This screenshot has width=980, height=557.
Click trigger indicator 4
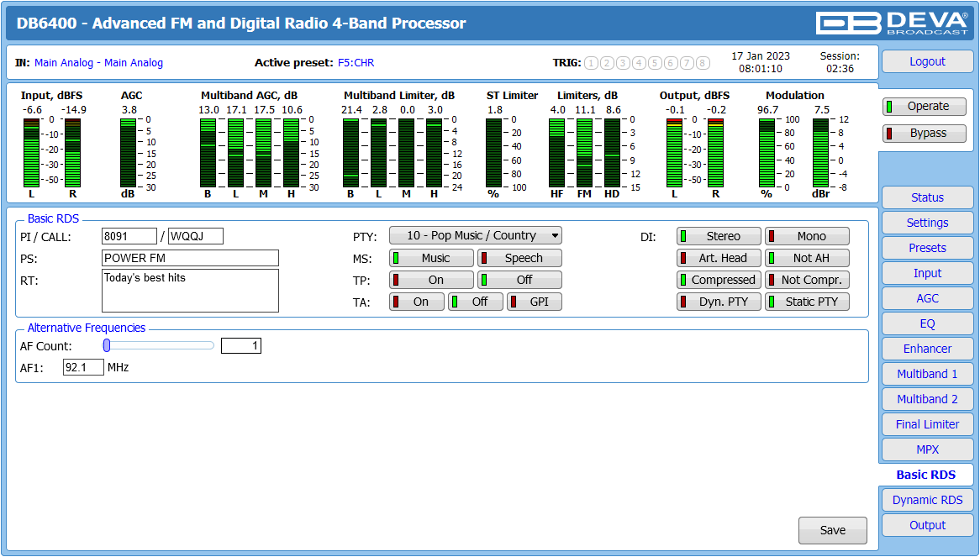pyautogui.click(x=639, y=63)
